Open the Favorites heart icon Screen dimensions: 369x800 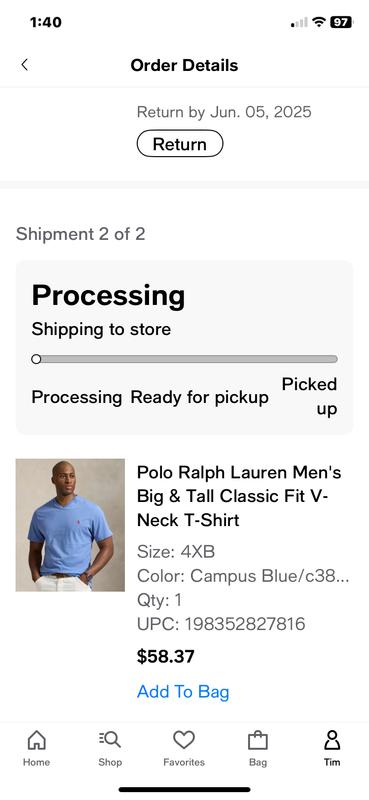coord(184,740)
